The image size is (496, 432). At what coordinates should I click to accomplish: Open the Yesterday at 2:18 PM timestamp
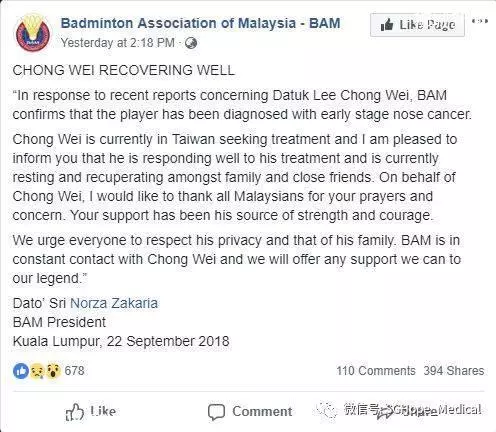(118, 43)
